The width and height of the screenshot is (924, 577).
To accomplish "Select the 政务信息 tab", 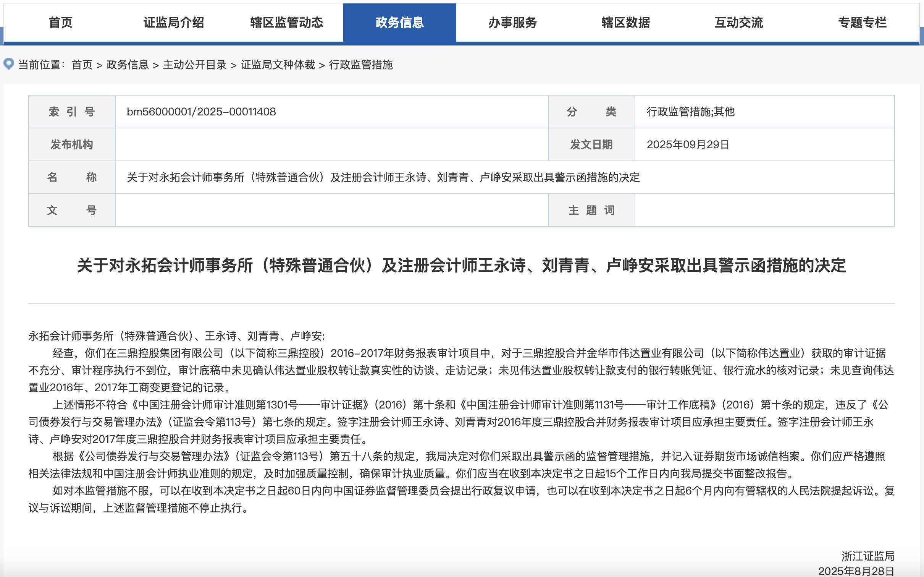I will click(399, 23).
